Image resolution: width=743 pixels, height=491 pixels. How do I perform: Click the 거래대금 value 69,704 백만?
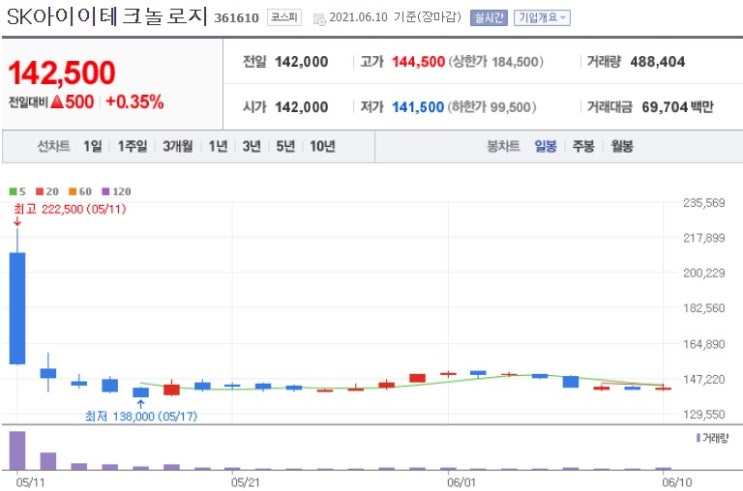tap(678, 107)
